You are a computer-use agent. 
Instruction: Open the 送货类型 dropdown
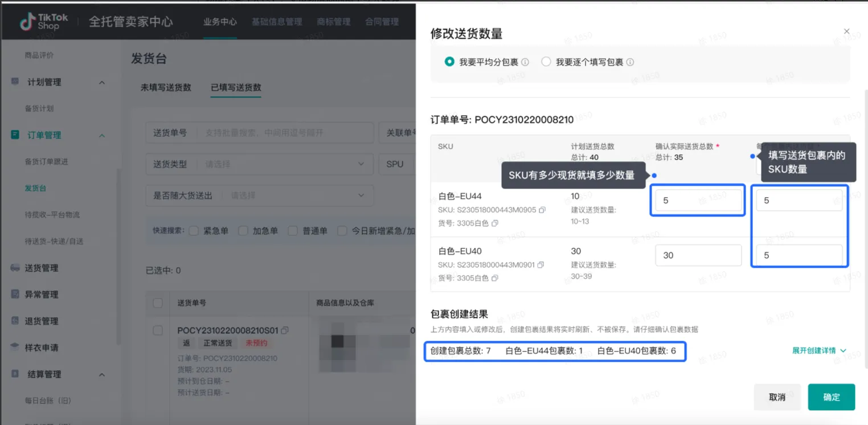(260, 164)
